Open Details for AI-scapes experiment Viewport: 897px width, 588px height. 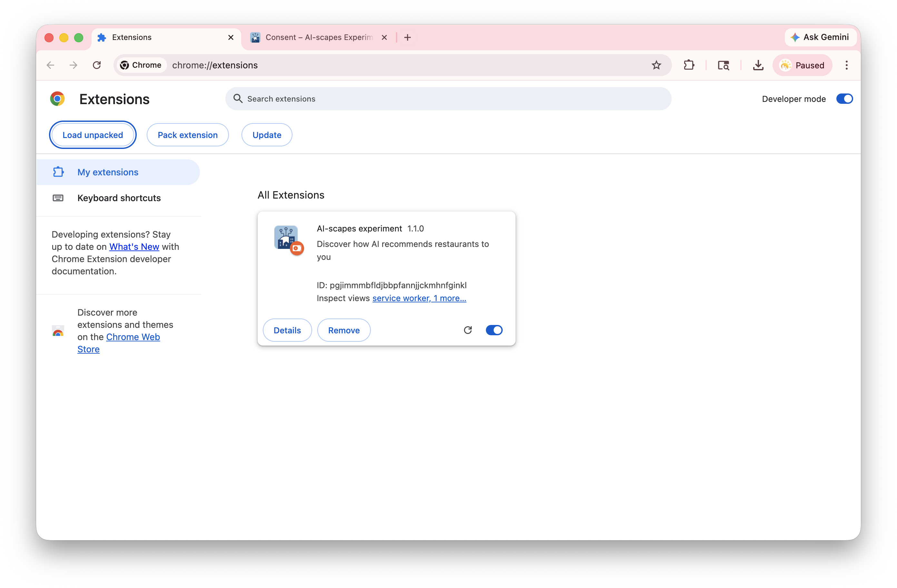point(287,330)
